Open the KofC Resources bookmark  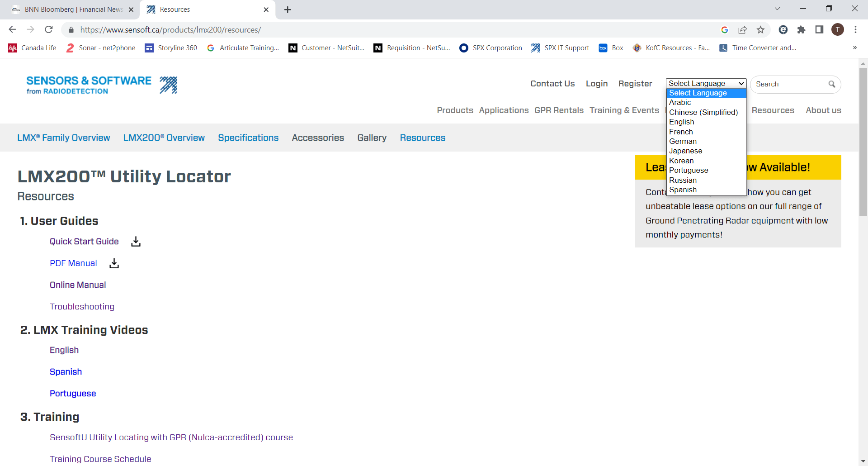[671, 48]
